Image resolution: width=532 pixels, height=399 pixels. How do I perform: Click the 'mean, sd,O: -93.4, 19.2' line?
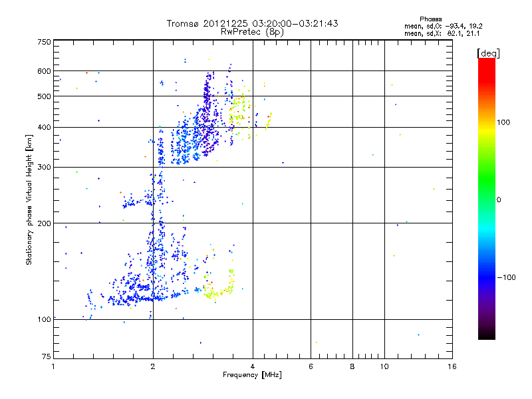[443, 26]
